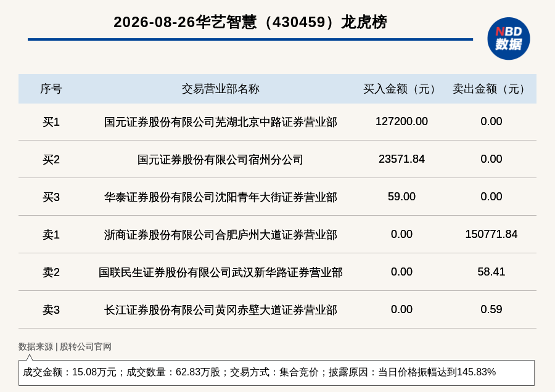Select the 交易营业部名称 column header

coord(221,89)
